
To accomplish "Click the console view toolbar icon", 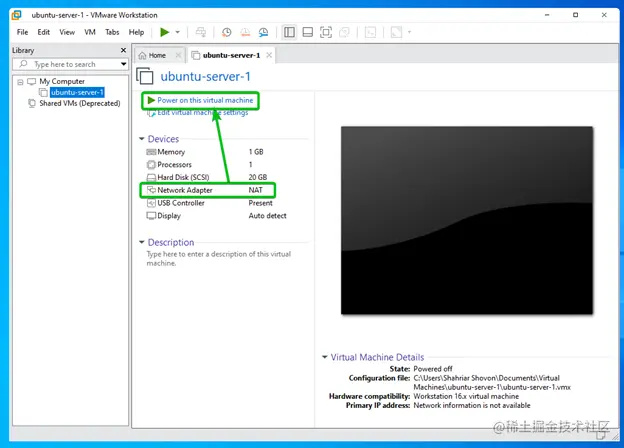I will (x=370, y=32).
